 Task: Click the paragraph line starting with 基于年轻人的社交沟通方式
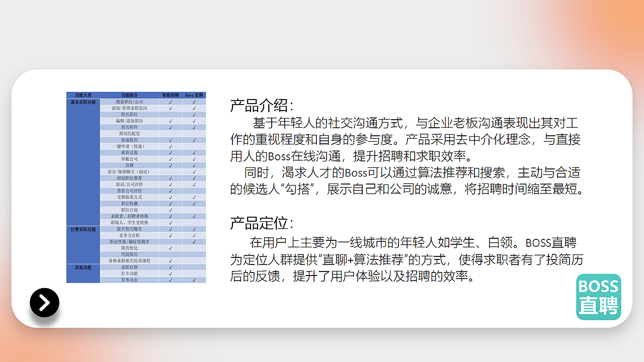417,123
